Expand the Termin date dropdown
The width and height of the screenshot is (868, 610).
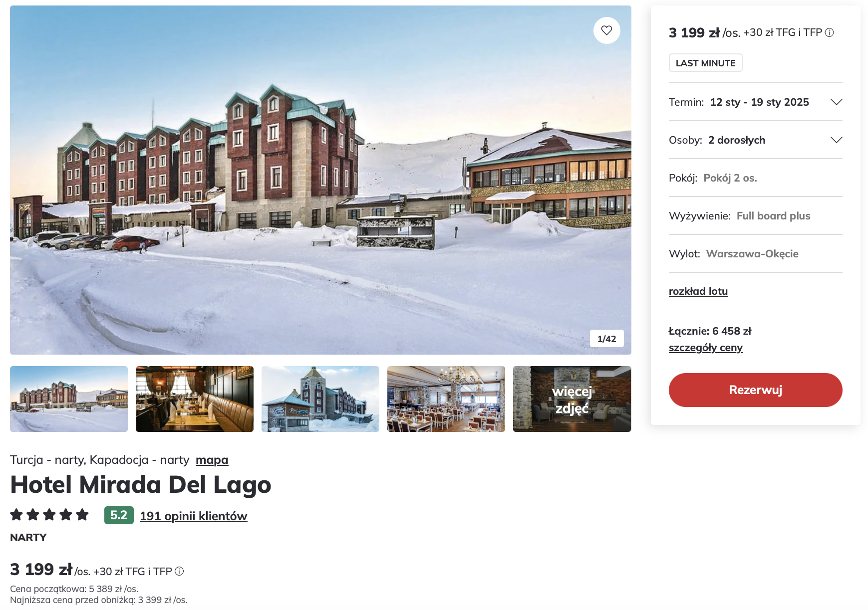coord(755,102)
